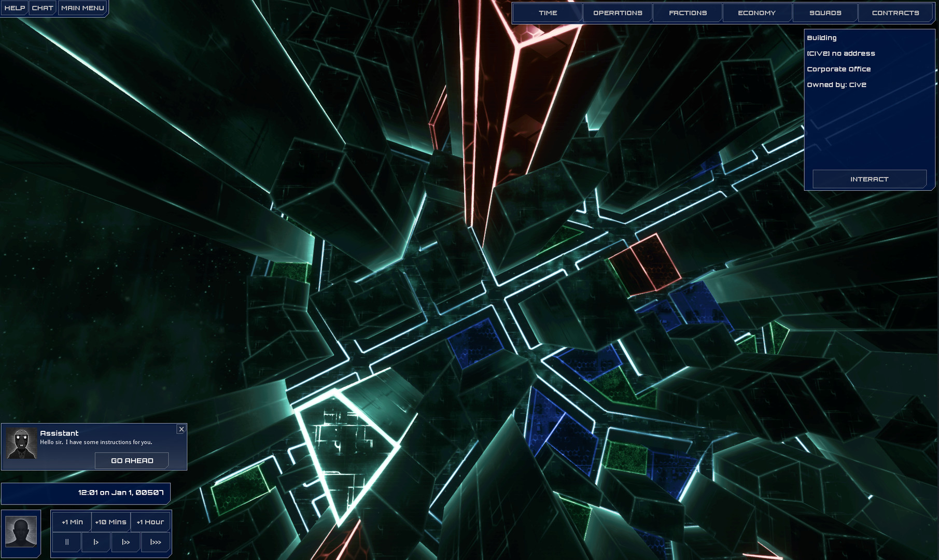Pause the game simulation
The height and width of the screenshot is (560, 939).
pos(66,541)
